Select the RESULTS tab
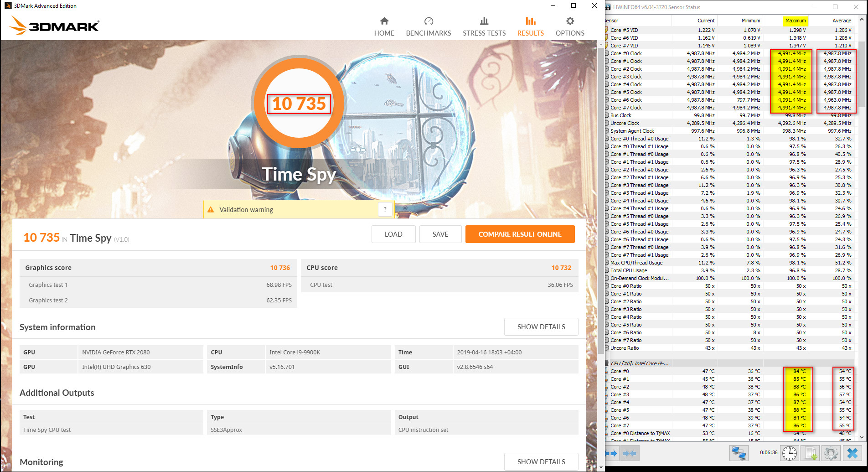 tap(530, 27)
